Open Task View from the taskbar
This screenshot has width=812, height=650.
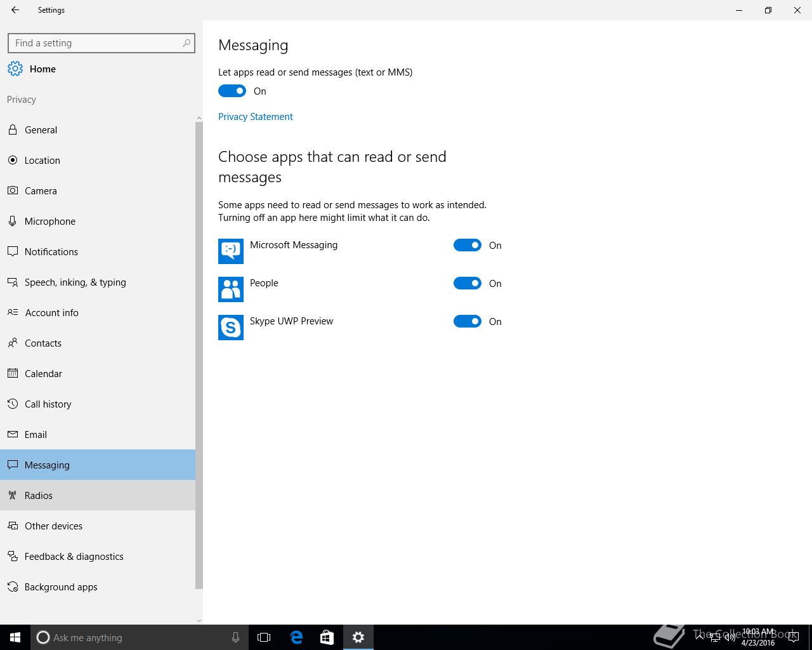click(264, 637)
